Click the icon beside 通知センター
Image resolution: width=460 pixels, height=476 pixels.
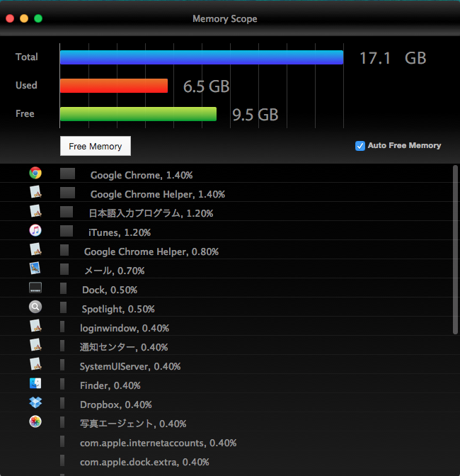35,345
